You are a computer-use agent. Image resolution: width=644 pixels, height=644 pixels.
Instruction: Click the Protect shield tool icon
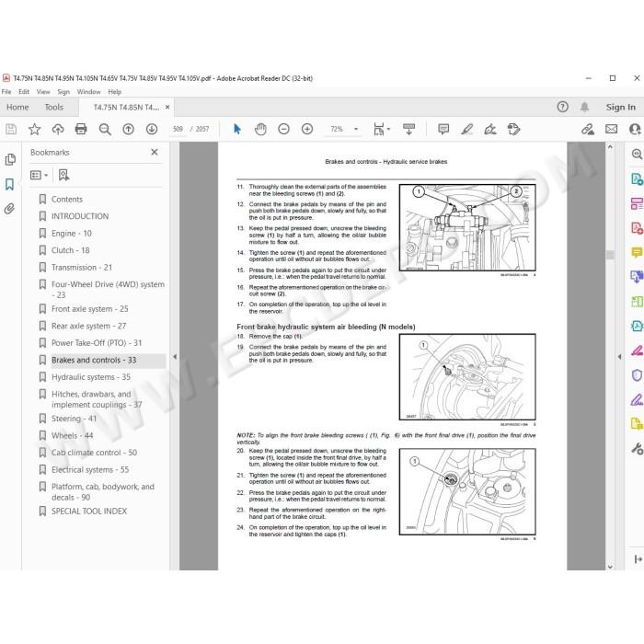click(x=637, y=375)
